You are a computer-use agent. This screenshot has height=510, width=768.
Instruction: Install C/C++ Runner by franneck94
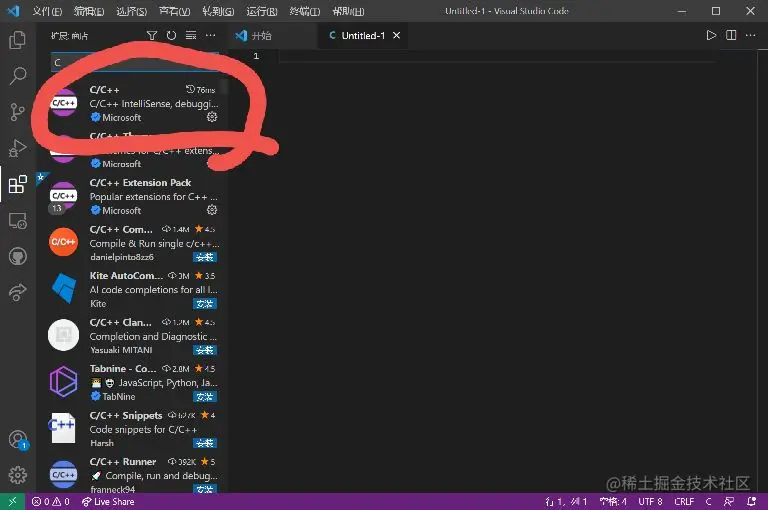click(205, 489)
